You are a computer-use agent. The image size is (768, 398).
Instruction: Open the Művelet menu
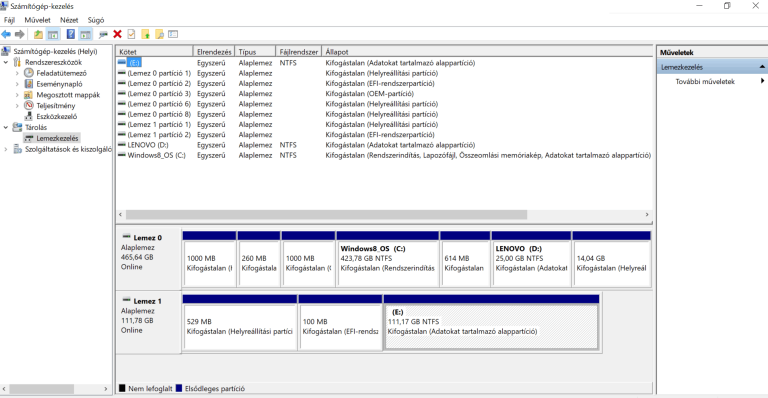(37, 20)
